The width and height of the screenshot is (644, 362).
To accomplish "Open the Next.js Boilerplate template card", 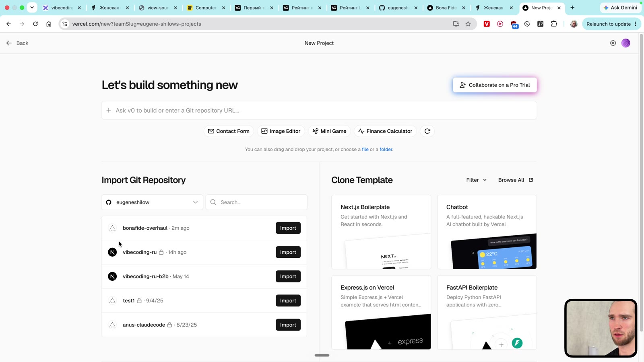I will 381,232.
